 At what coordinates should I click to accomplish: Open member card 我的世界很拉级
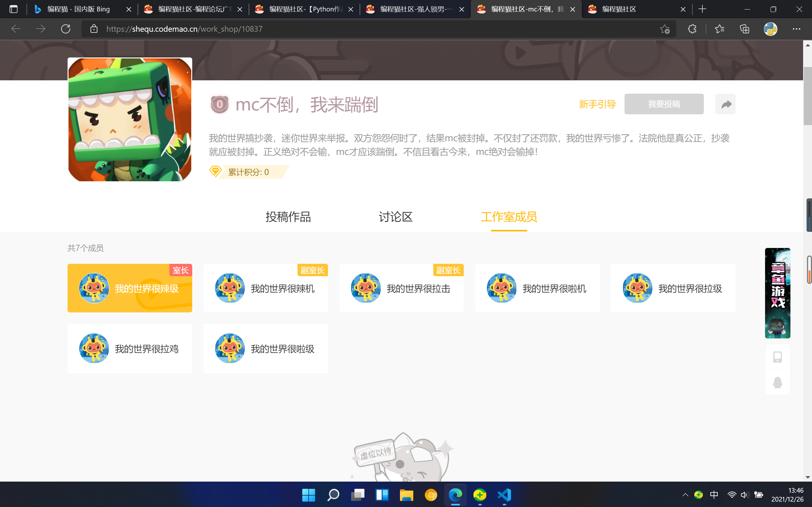673,288
